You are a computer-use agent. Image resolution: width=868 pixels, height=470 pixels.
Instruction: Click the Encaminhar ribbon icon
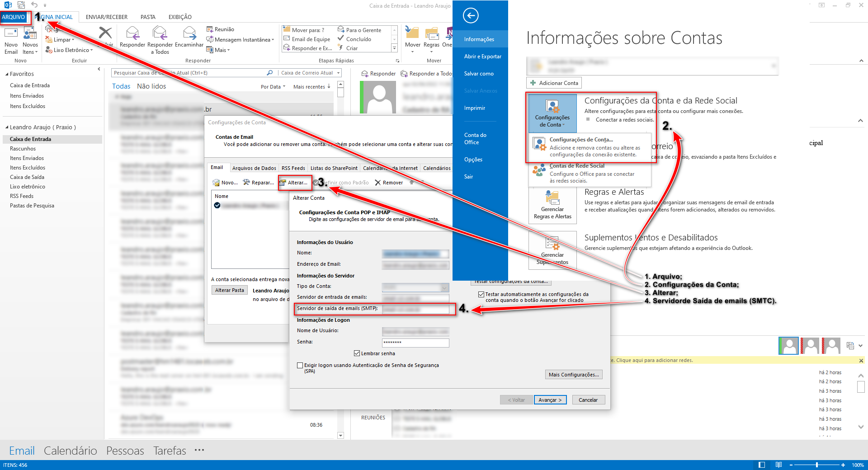click(x=189, y=33)
